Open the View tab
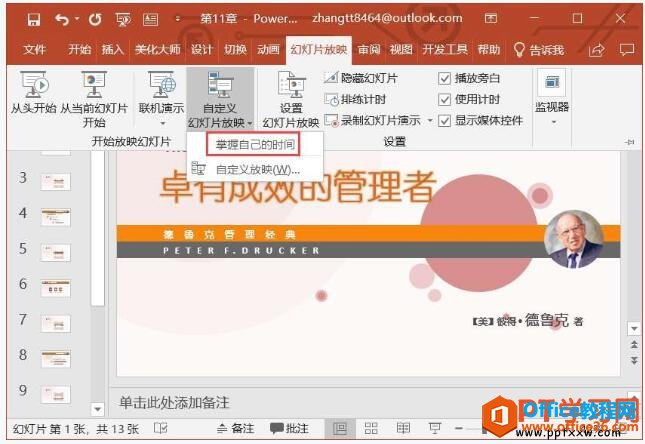Viewport: 645px width, 444px height. (x=401, y=50)
